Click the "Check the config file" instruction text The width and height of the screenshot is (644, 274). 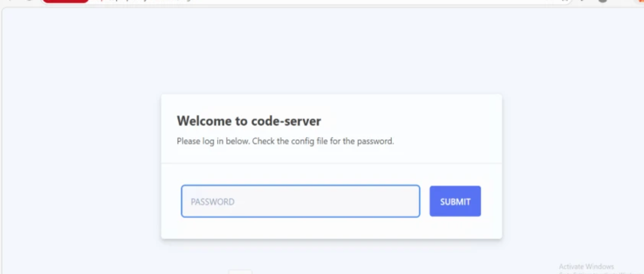tap(292, 141)
